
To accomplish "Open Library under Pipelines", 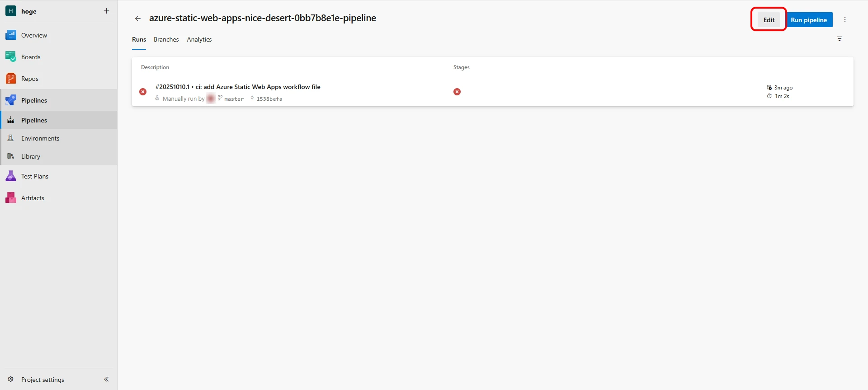I will (x=31, y=156).
